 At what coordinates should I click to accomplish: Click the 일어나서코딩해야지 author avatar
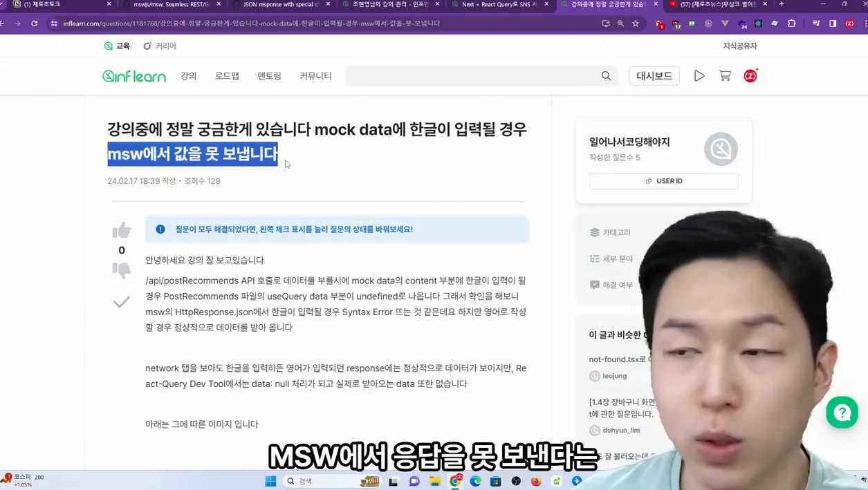[721, 149]
